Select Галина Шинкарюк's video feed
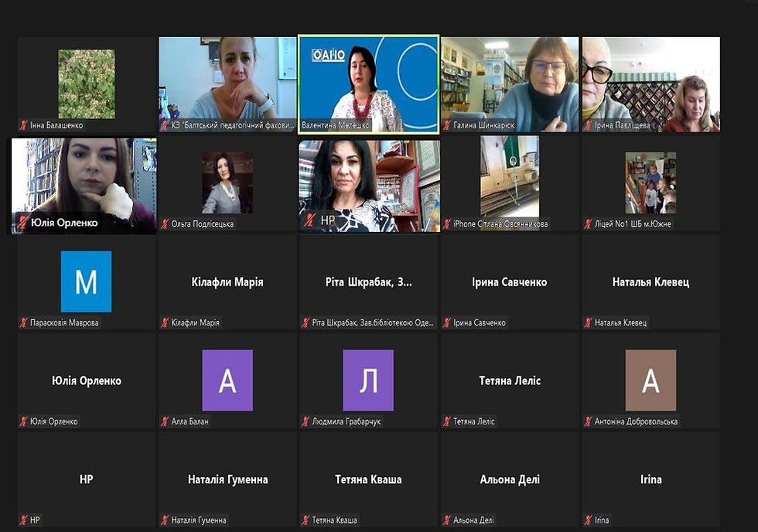 click(510, 84)
